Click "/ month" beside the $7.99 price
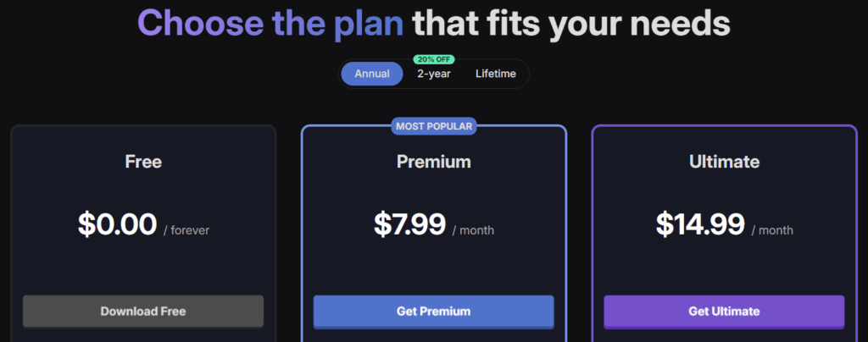868x342 pixels. click(x=473, y=229)
